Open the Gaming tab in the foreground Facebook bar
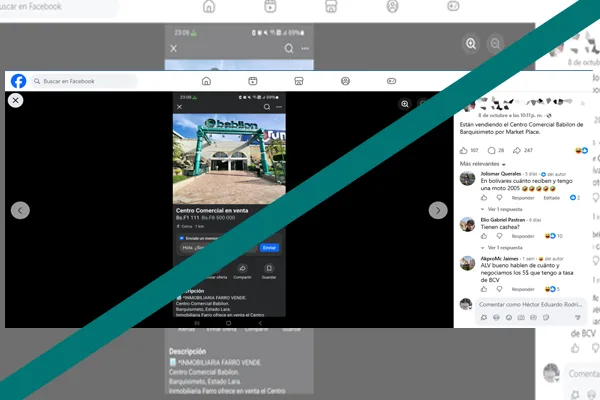 pyautogui.click(x=391, y=81)
